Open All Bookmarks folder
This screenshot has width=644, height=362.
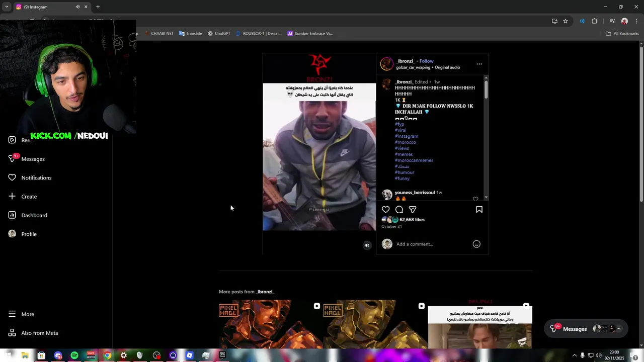[622, 33]
